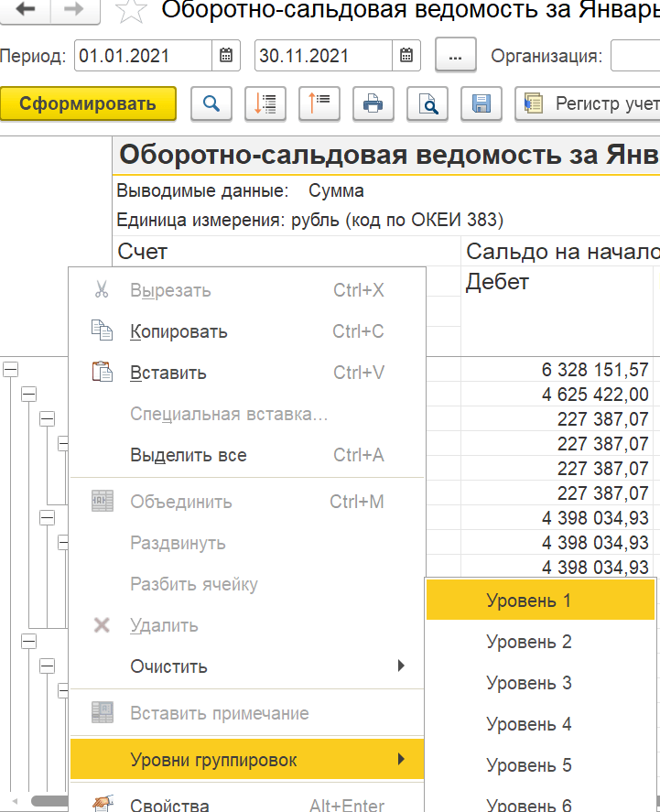
Task: Expand the Очистить submenu
Action: click(247, 666)
